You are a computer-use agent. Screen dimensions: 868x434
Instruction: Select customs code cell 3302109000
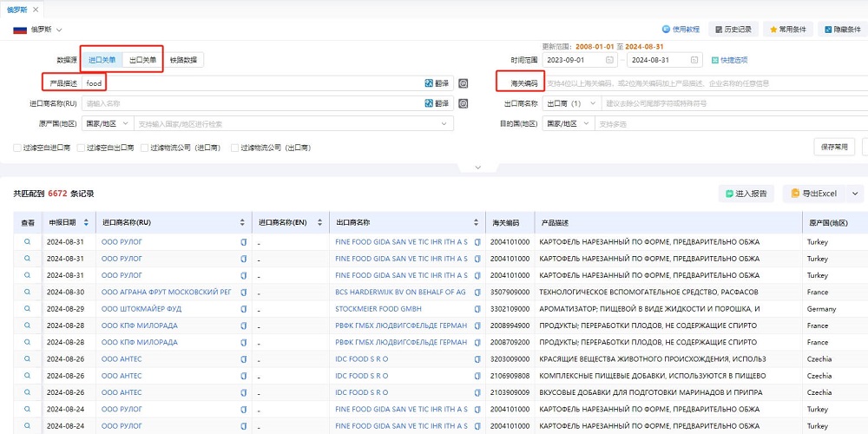[x=510, y=309]
